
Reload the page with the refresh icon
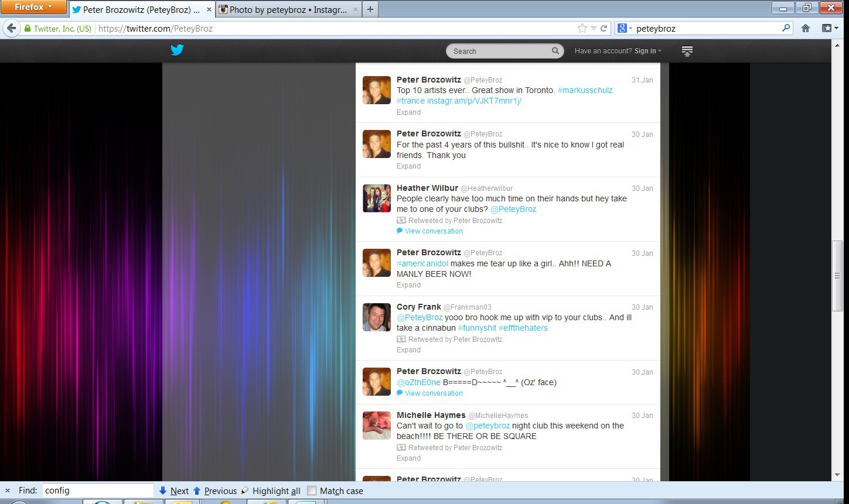pyautogui.click(x=603, y=28)
